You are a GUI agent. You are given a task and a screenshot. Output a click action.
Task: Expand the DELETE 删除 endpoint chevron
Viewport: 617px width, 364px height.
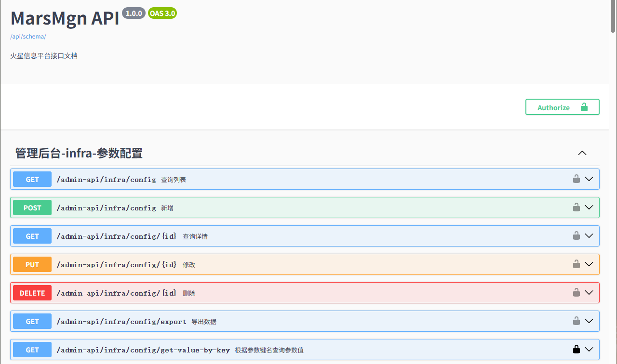point(589,293)
